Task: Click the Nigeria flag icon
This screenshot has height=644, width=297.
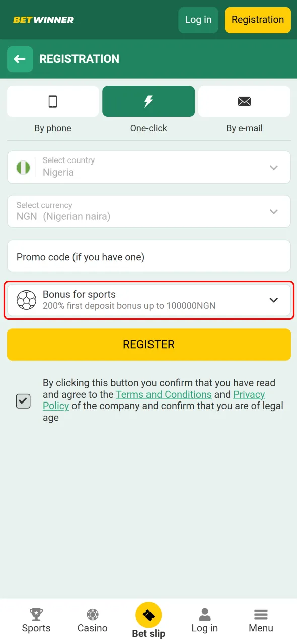Action: [x=22, y=167]
